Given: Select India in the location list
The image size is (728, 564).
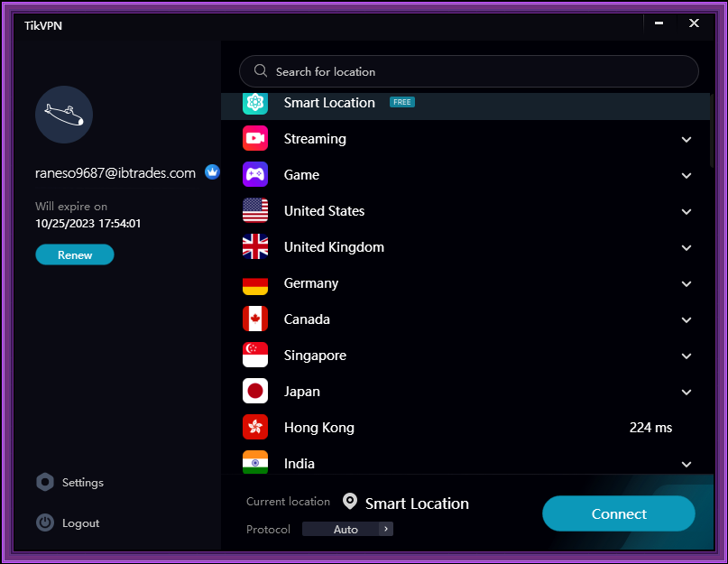Looking at the screenshot, I should coord(299,463).
